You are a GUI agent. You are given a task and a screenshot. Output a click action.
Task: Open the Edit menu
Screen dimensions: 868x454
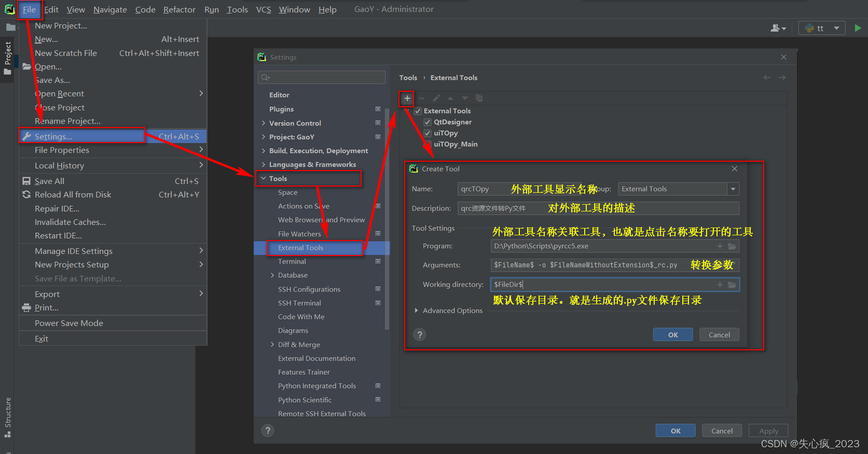point(51,9)
